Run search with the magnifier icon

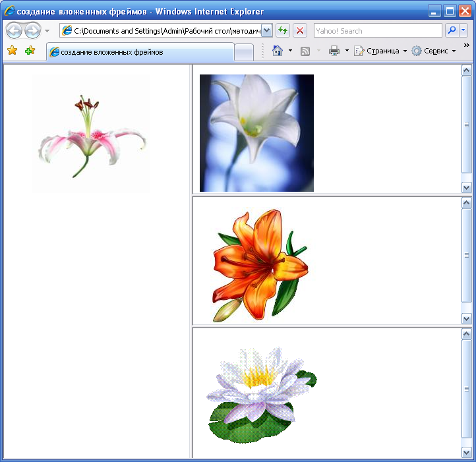pos(452,31)
